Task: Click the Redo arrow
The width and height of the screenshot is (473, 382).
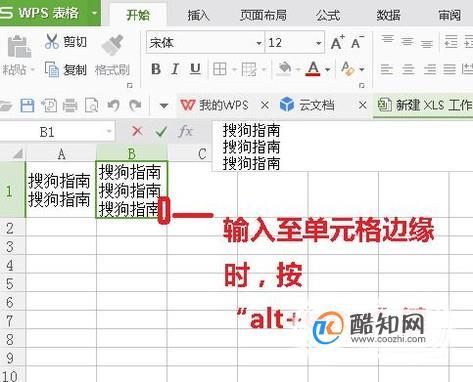Action: 135,106
